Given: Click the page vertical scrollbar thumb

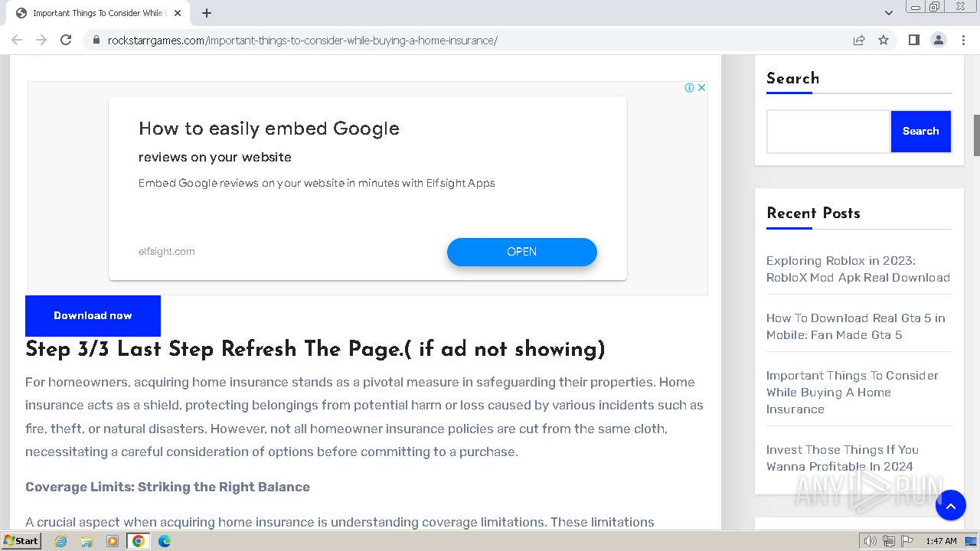Looking at the screenshot, I should [976, 135].
